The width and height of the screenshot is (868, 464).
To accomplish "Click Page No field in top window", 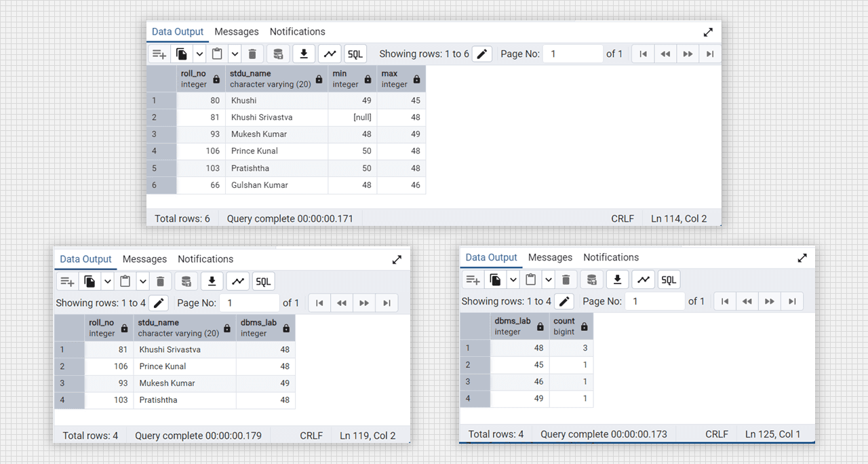I will coord(574,54).
